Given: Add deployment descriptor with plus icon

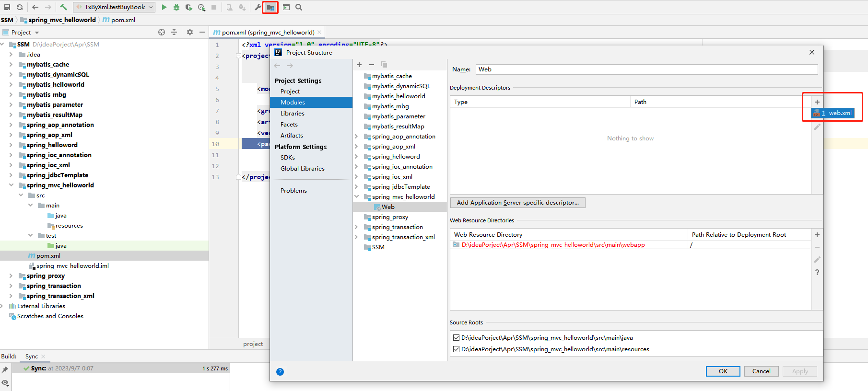Looking at the screenshot, I should click(817, 102).
